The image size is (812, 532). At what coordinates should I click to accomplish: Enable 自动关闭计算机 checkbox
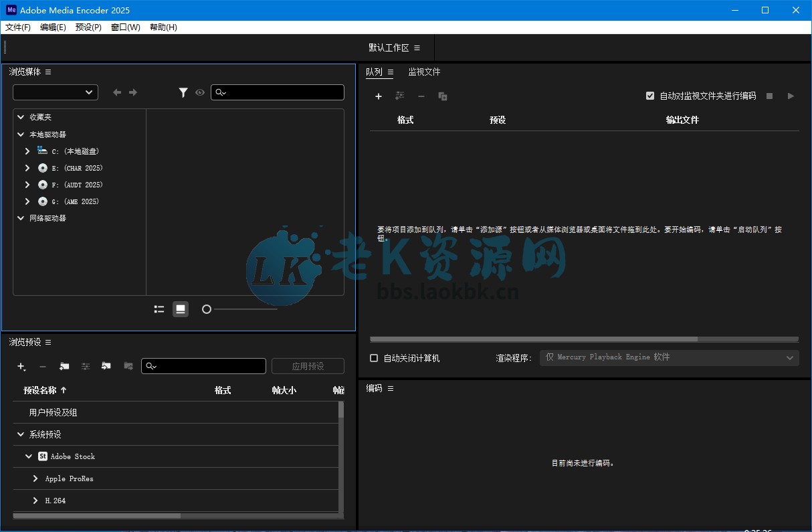(x=374, y=358)
